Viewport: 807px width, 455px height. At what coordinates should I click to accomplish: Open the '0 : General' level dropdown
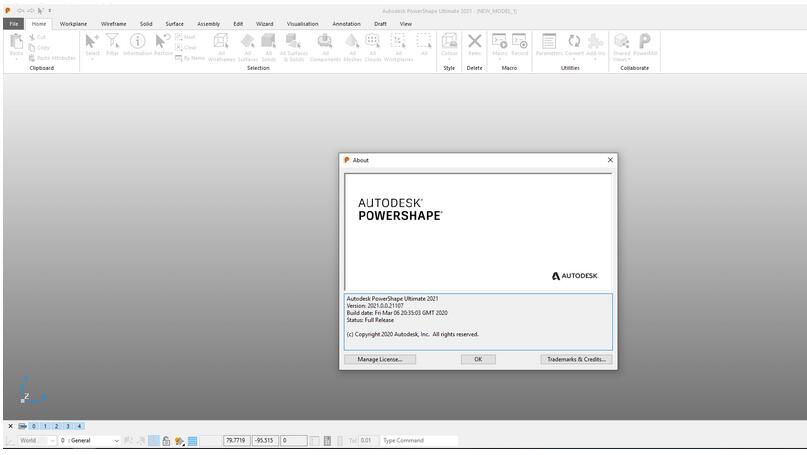(89, 441)
